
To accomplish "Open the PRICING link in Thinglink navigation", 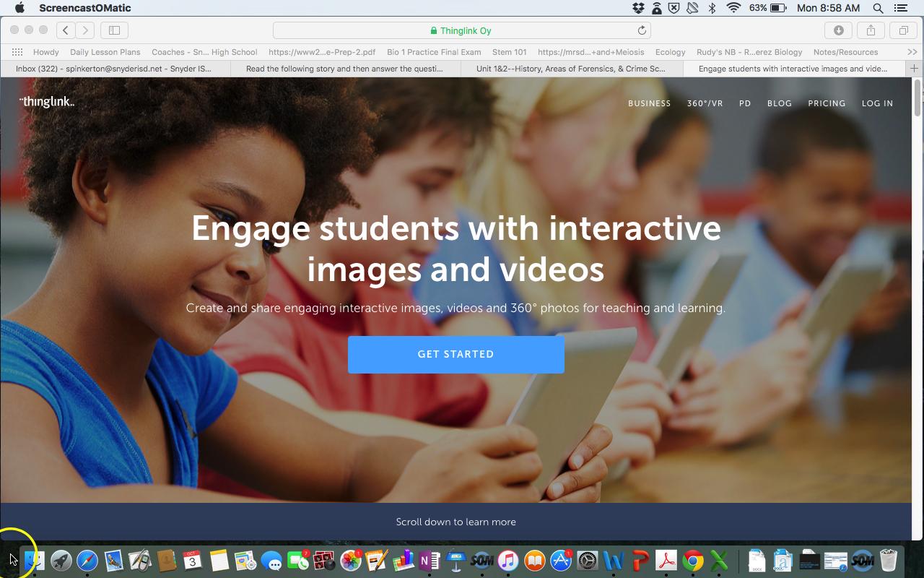I will coord(827,103).
